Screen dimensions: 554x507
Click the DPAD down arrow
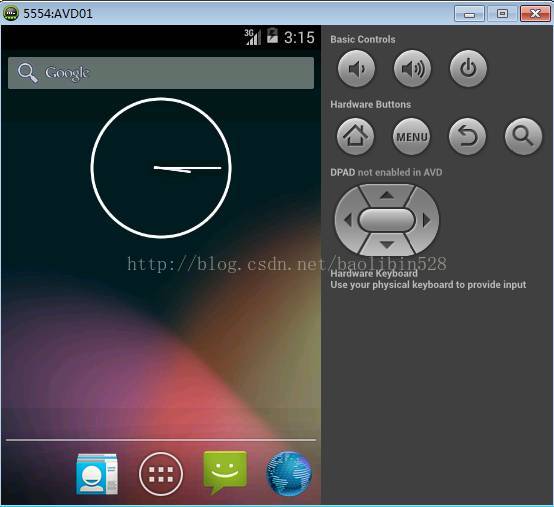(x=387, y=244)
